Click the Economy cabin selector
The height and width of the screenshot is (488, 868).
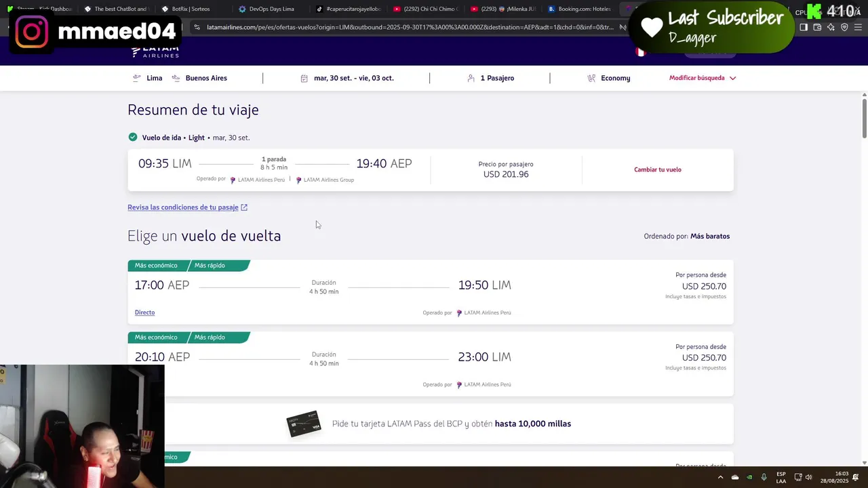[x=609, y=78]
